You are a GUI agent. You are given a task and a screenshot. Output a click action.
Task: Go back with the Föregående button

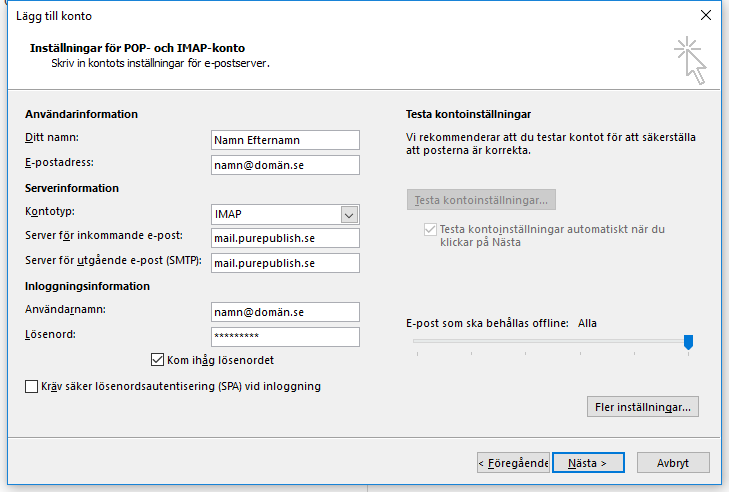coord(513,463)
